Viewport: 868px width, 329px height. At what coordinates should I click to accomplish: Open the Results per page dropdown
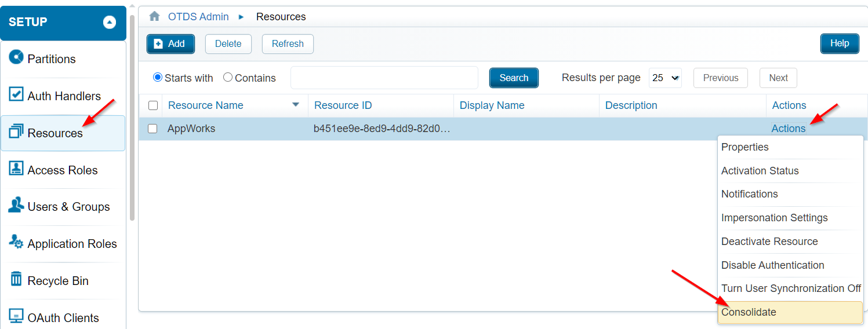(x=665, y=78)
